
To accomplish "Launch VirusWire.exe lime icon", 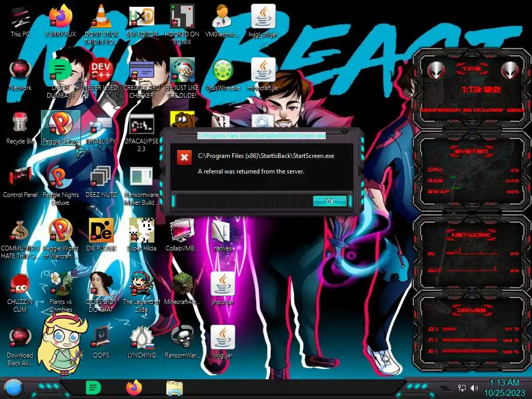I will coord(222,75).
